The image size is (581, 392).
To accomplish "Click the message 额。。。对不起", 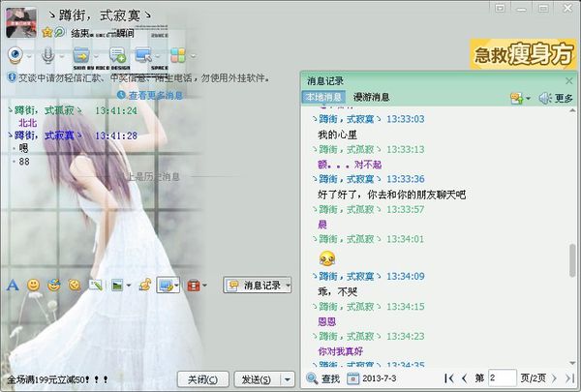I will (x=350, y=165).
